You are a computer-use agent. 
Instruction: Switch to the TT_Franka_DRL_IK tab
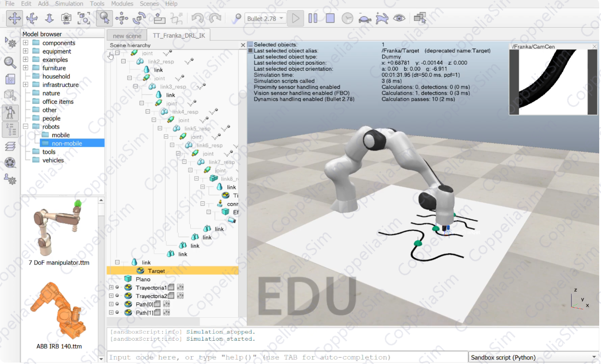(x=179, y=35)
